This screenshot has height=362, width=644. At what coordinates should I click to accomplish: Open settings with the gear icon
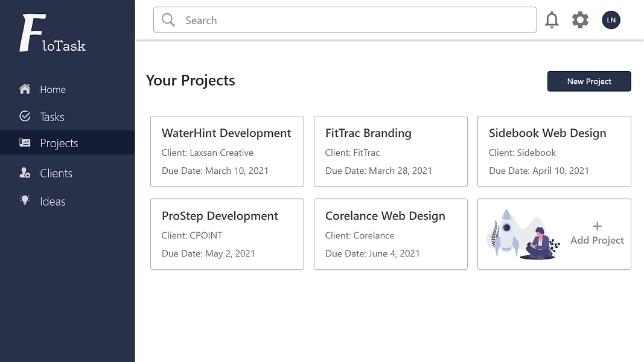click(580, 20)
